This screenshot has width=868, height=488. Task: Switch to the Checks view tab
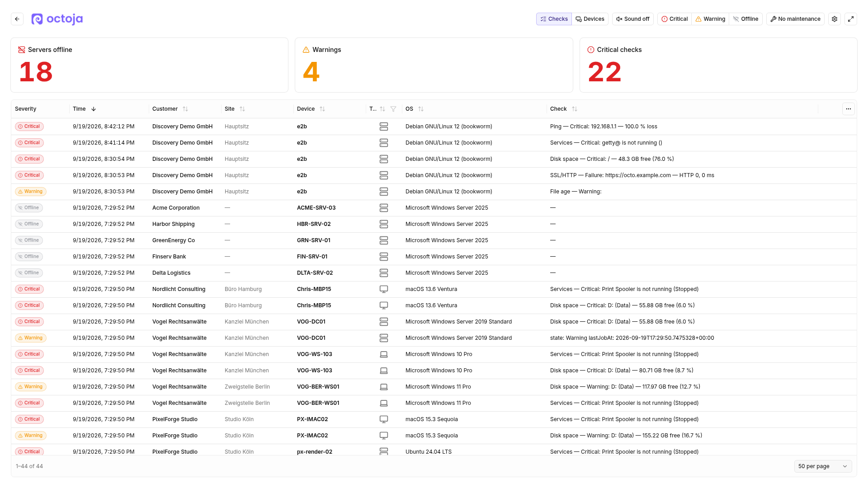tap(554, 19)
